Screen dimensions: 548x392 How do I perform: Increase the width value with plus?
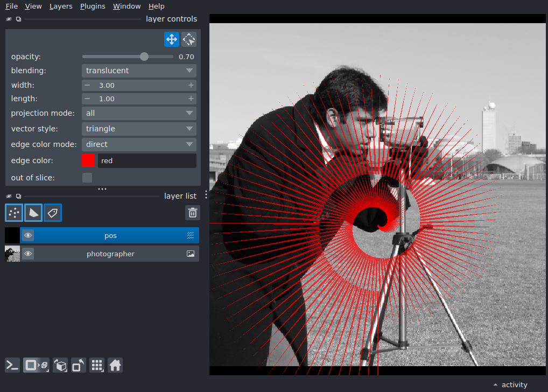click(x=191, y=85)
